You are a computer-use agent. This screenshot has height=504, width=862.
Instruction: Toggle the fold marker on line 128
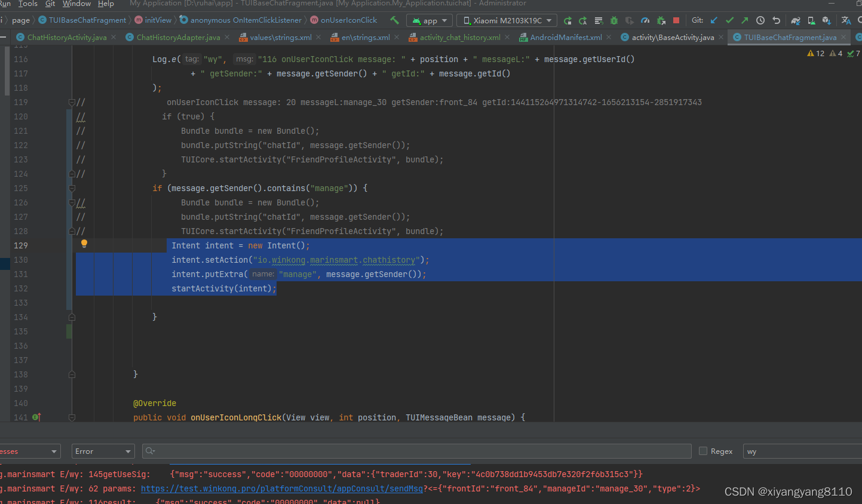point(72,231)
